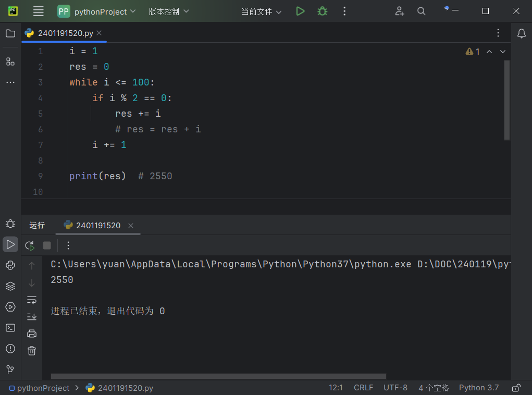This screenshot has height=395, width=532.
Task: Click the editor vertical scrollbar
Action: tap(507, 100)
